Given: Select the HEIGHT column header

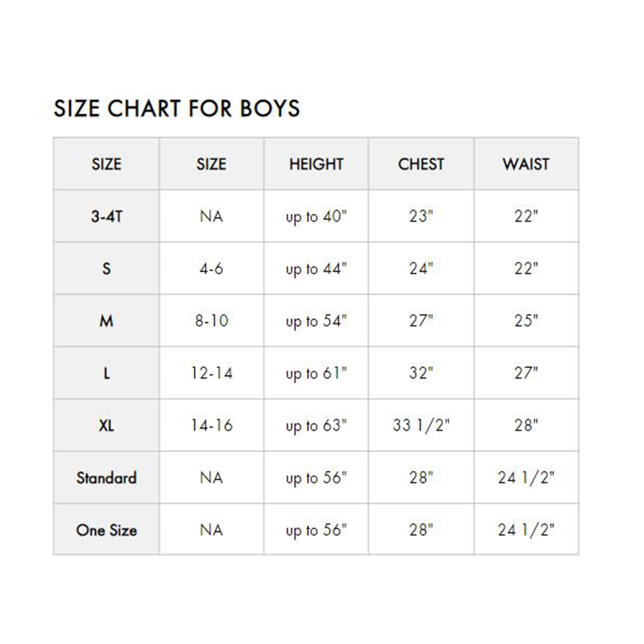Looking at the screenshot, I should coord(316,164).
